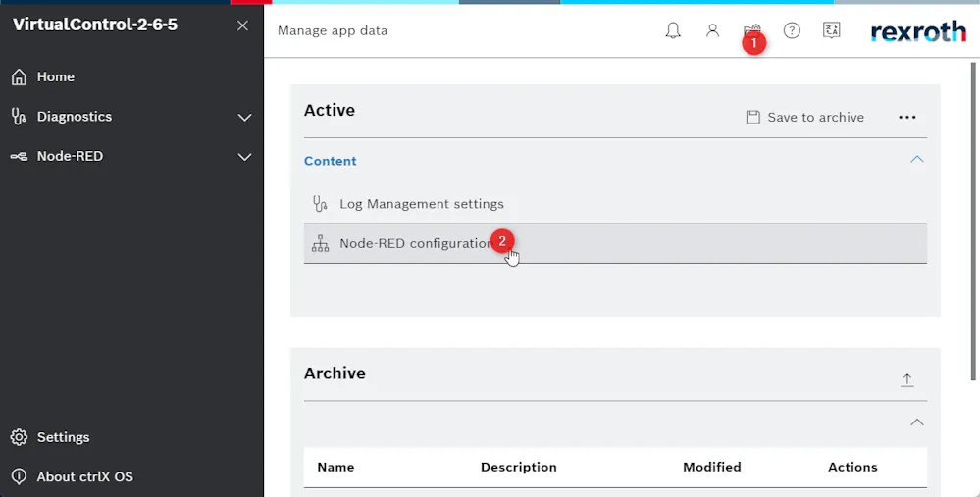
Task: Click the VirtualControl-2-6-5 title
Action: click(95, 25)
